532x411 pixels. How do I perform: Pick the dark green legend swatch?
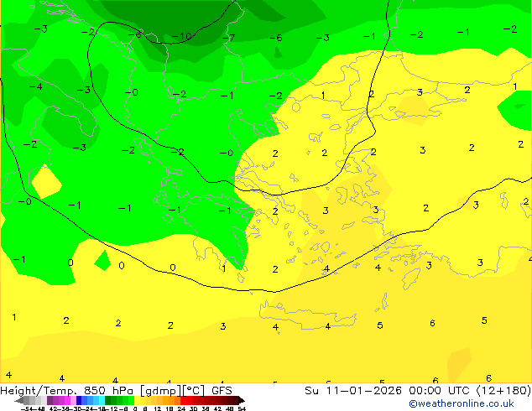pos(108,400)
